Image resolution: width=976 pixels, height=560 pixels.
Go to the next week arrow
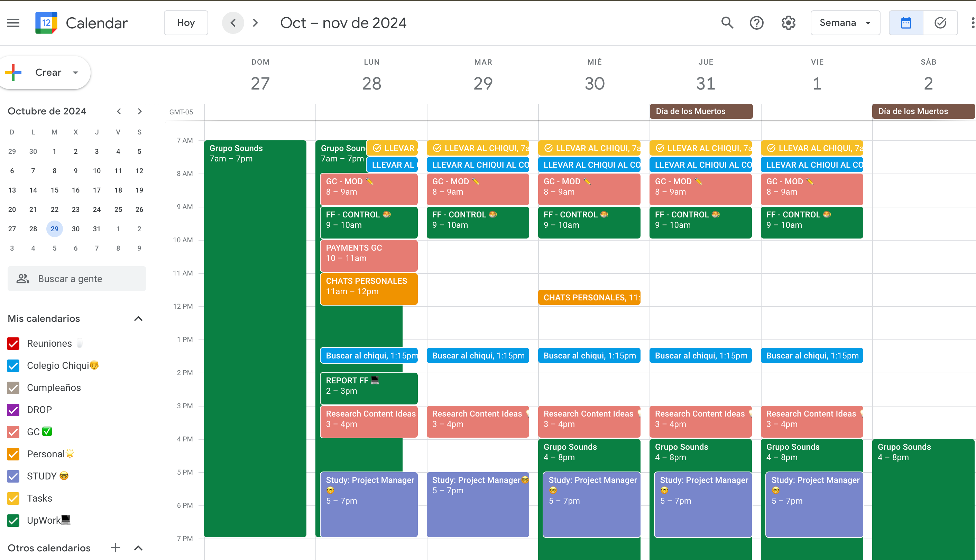coord(256,23)
